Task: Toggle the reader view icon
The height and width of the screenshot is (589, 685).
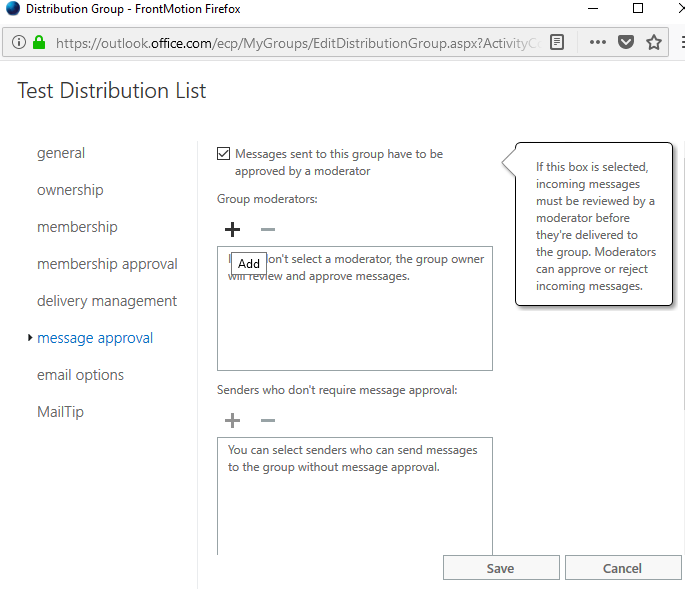Action: pyautogui.click(x=558, y=43)
